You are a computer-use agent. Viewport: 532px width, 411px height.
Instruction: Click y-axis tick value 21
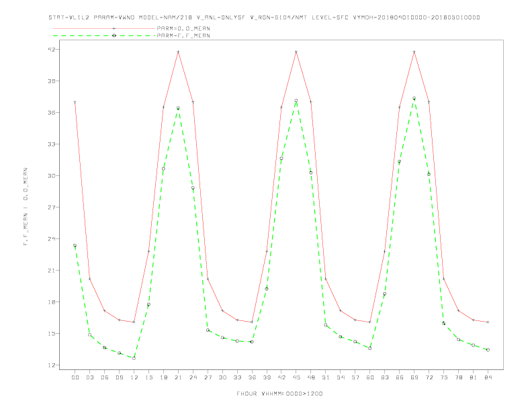coord(52,270)
